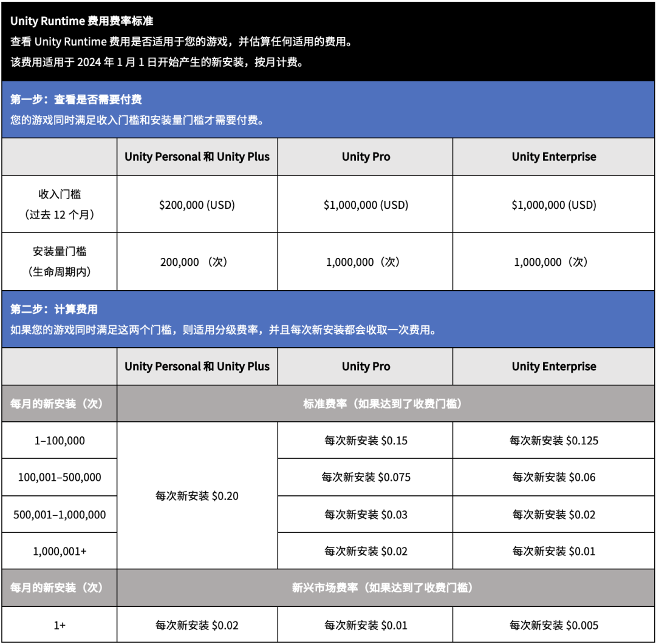Click the 1,000,001+ install tier label

58,550
